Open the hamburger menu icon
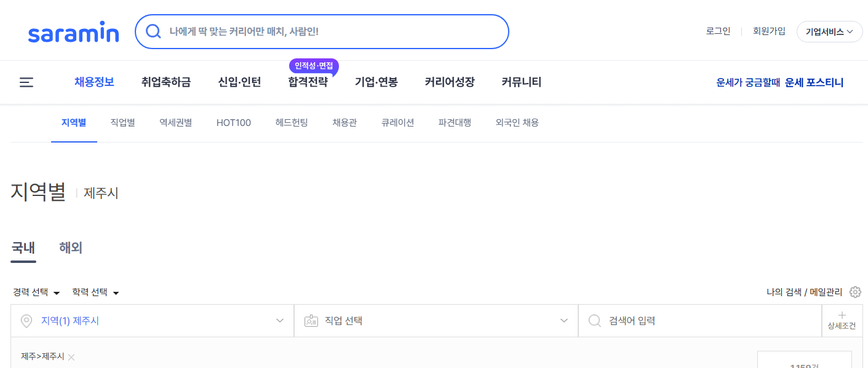 26,82
